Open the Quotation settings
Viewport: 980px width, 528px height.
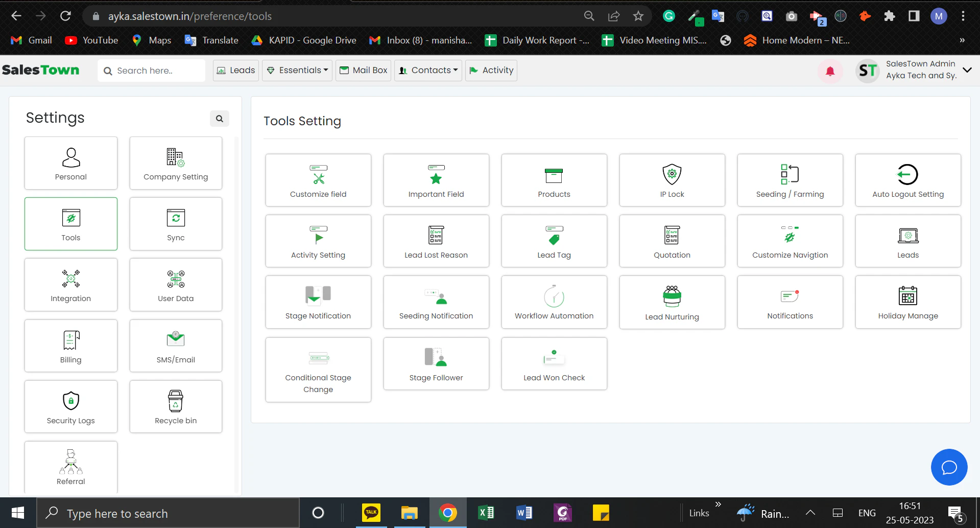[x=671, y=241]
